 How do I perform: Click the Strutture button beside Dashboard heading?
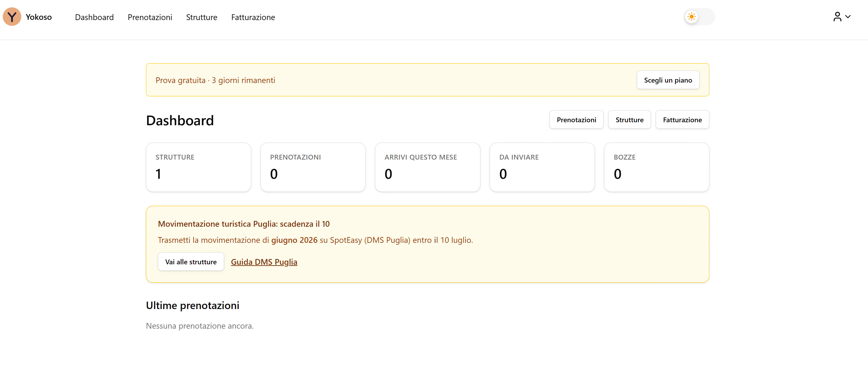(x=630, y=120)
